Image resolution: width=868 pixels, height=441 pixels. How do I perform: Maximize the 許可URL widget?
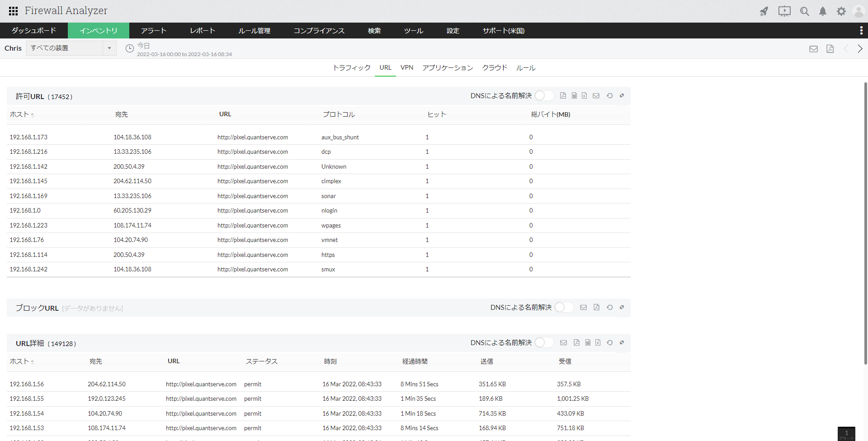[x=622, y=96]
